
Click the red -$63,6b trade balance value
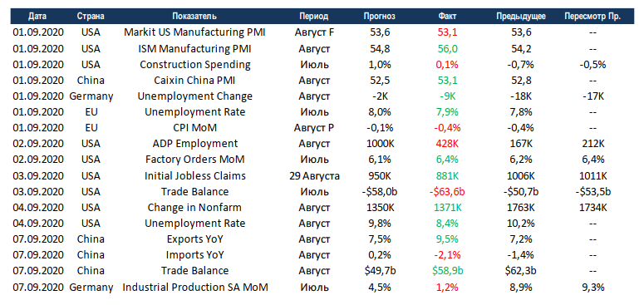448,191
